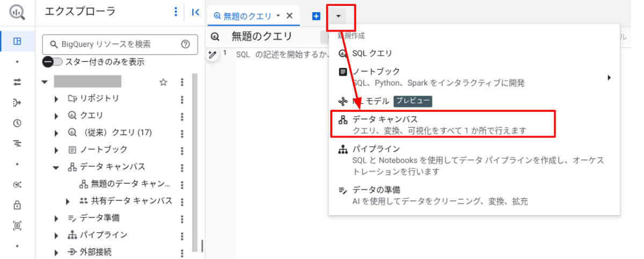Screen dimensions: 644x259
Task: Open the three-dot menu for データ キャンバス folder
Action: click(182, 167)
